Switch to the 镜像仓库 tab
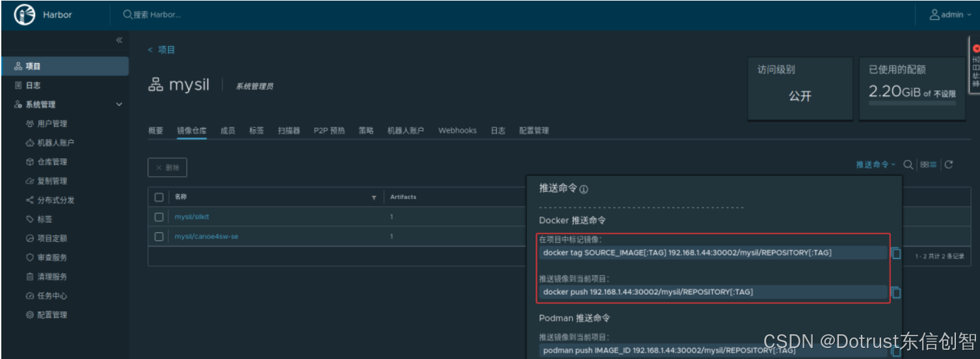980x359 pixels. (x=192, y=131)
